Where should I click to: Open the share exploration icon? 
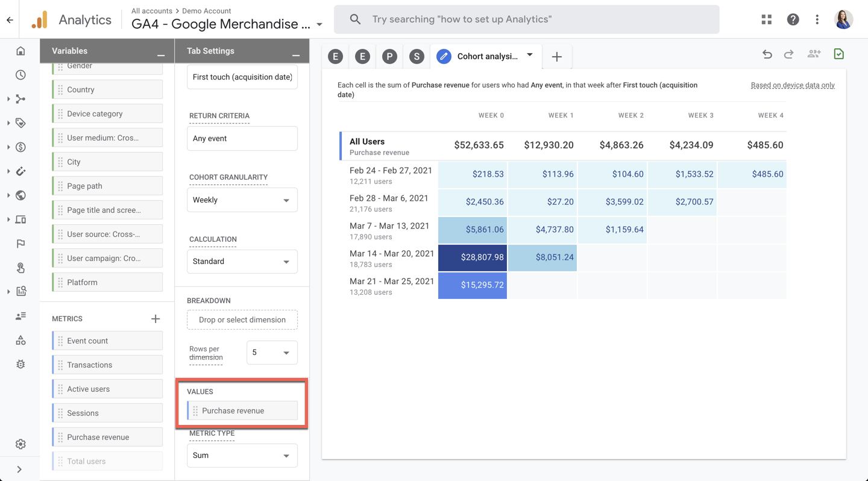[x=814, y=54]
